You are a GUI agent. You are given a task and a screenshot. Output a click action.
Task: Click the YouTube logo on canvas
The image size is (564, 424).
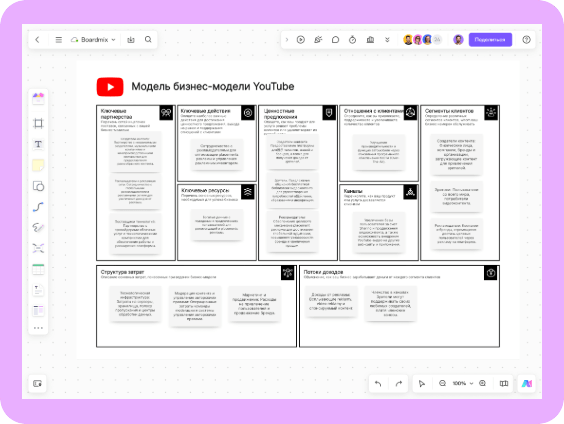(110, 87)
